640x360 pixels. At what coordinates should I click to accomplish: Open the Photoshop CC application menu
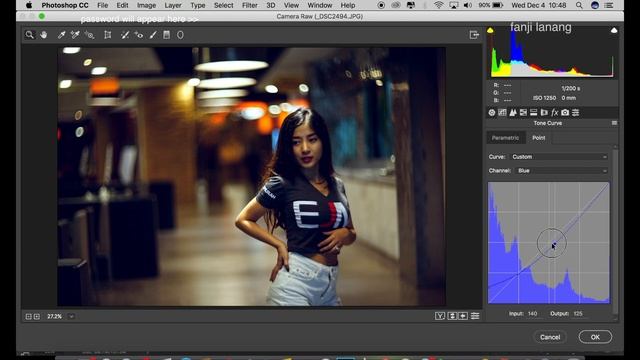coord(65,5)
